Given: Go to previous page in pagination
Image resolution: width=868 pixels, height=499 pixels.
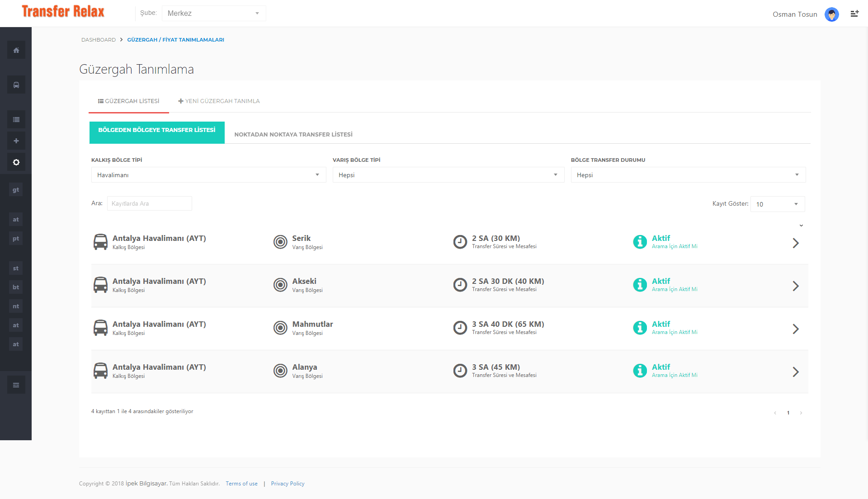Looking at the screenshot, I should (775, 413).
